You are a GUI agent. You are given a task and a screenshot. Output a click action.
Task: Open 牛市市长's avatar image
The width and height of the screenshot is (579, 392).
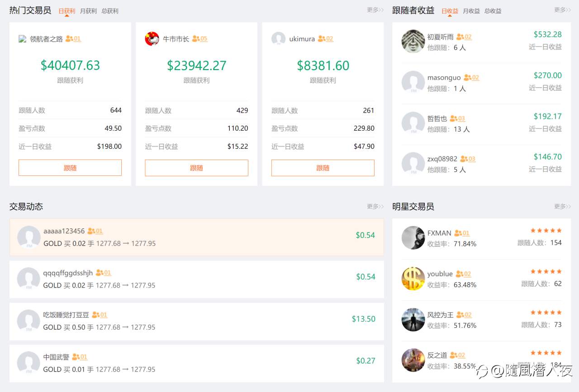(x=152, y=39)
